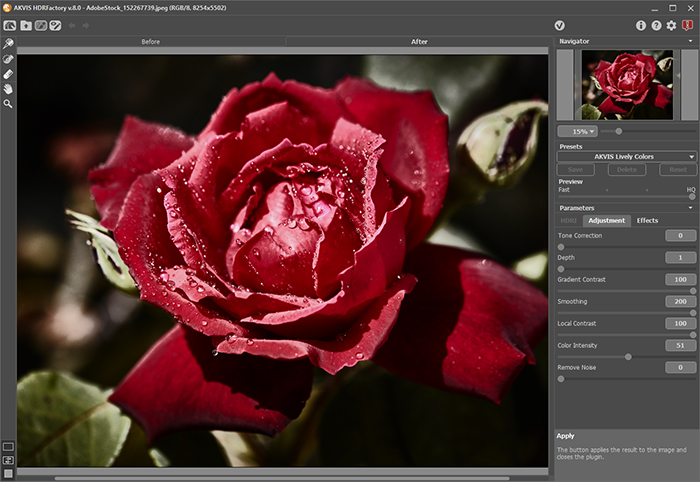Open Preferences gear icon
This screenshot has width=700, height=482.
(671, 25)
